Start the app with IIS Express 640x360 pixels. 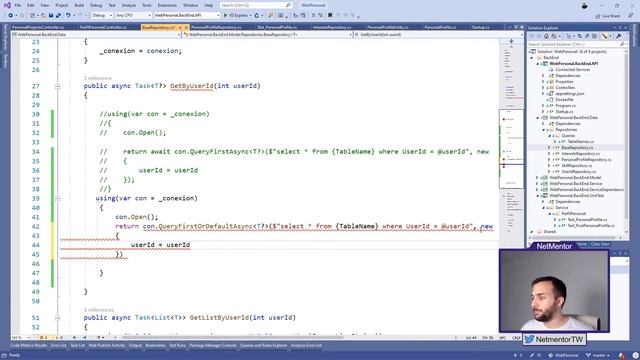pos(237,15)
